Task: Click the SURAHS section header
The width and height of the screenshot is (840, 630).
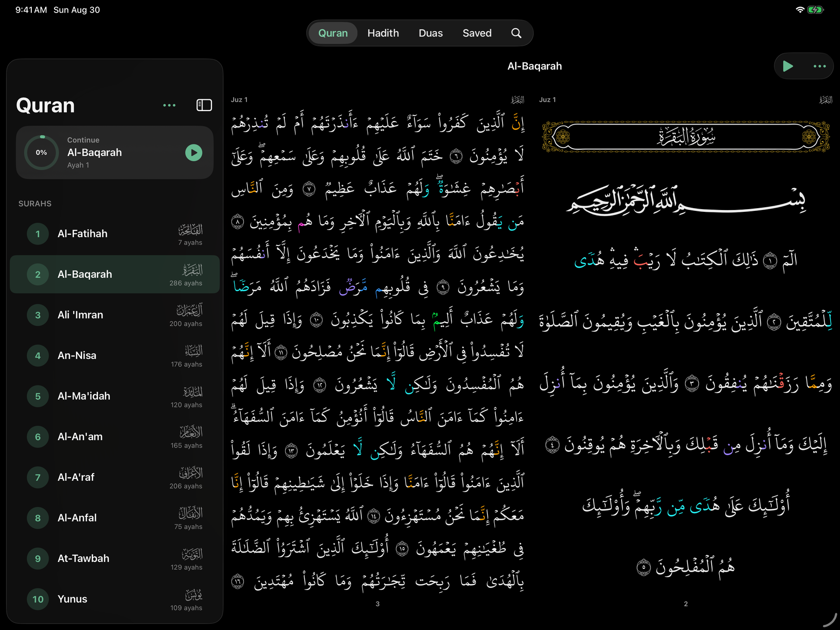Action: [35, 204]
